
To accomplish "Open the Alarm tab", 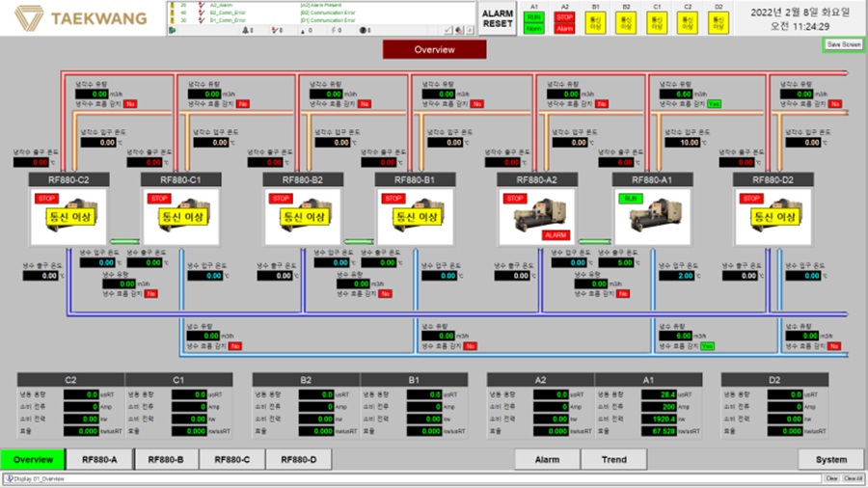I will 547,459.
